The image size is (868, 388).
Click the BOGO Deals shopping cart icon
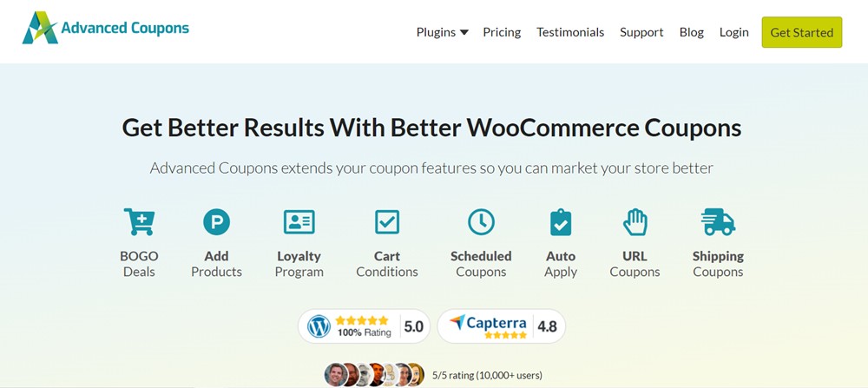click(139, 222)
